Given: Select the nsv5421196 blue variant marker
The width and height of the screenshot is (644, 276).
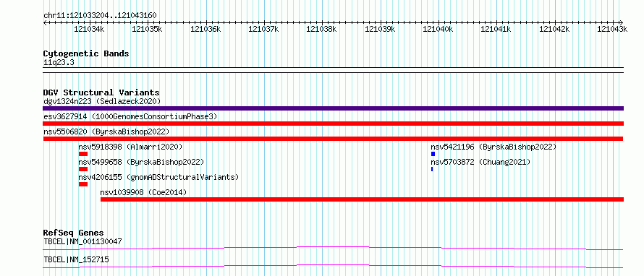Looking at the screenshot, I should click(433, 154).
